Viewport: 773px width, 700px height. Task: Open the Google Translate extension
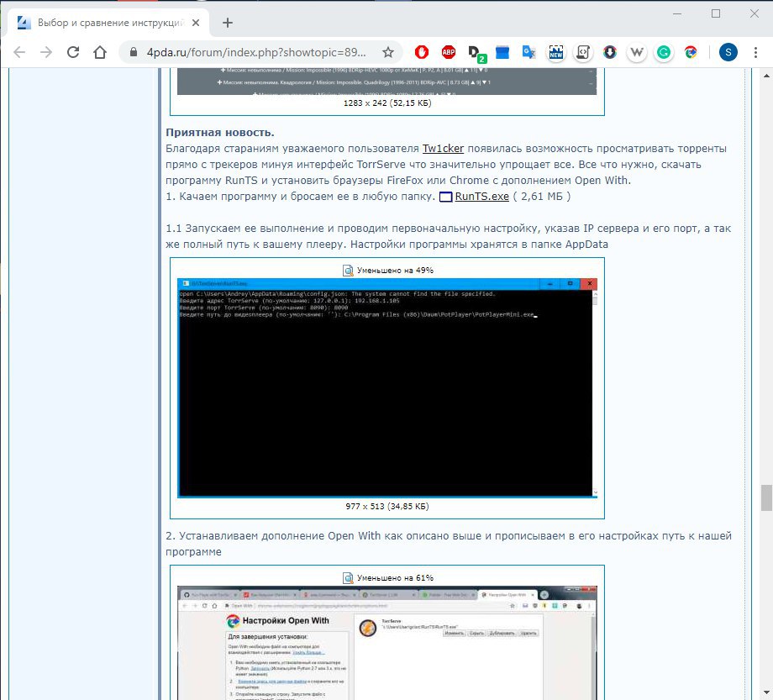tap(529, 52)
